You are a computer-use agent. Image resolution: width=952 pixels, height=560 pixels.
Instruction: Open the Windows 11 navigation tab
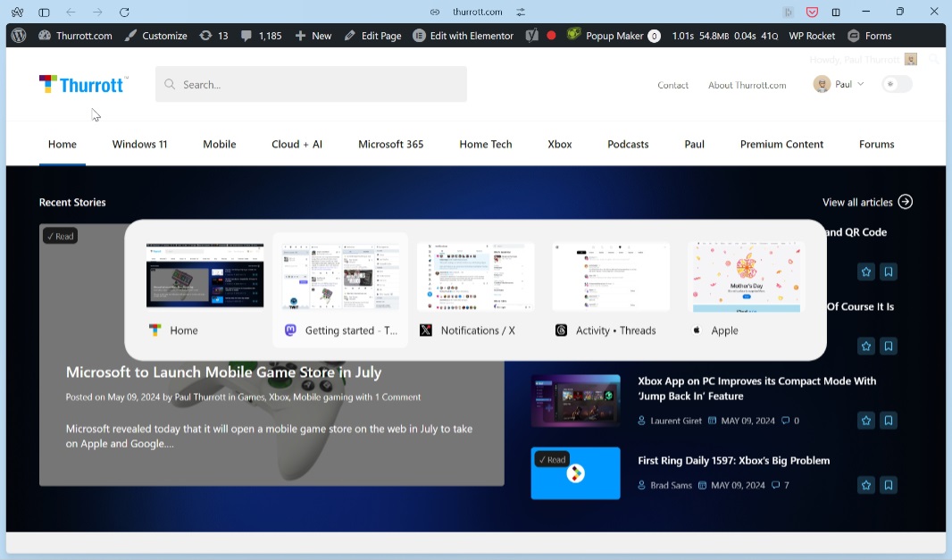[x=139, y=144]
